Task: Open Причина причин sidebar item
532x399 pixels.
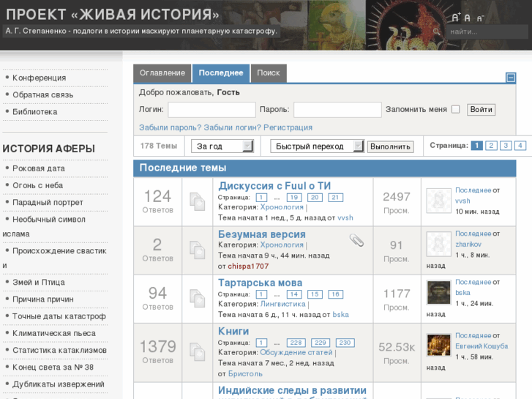Action: [x=42, y=299]
